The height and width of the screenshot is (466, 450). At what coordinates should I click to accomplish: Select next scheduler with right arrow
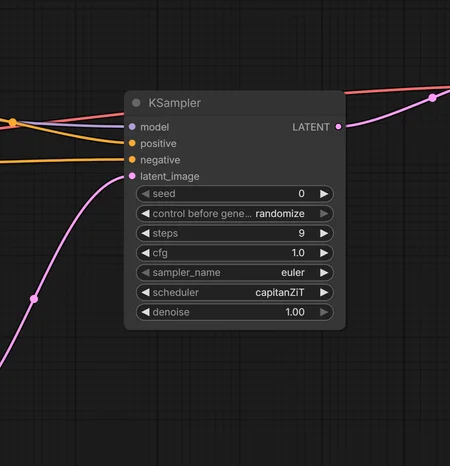324,292
